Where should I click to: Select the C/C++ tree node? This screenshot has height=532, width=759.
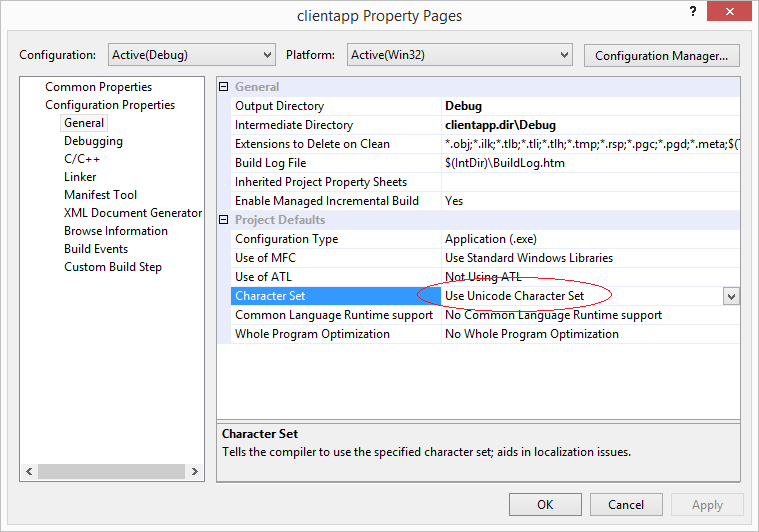coord(82,159)
